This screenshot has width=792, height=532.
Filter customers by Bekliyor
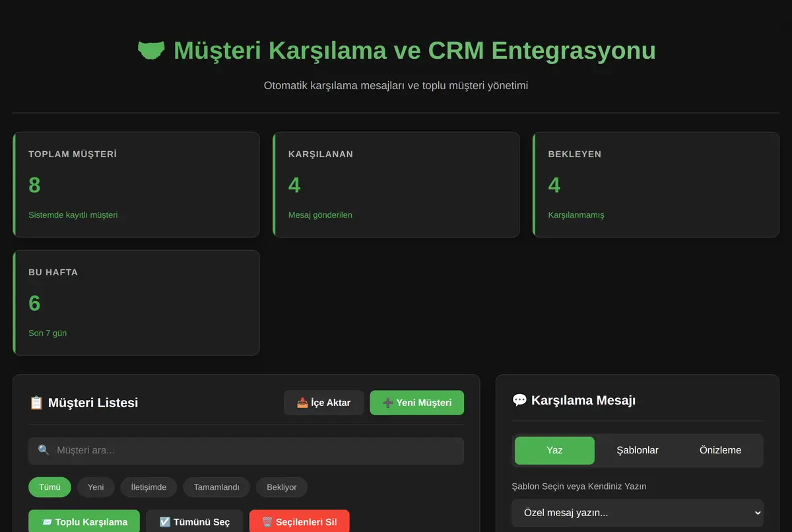click(282, 487)
